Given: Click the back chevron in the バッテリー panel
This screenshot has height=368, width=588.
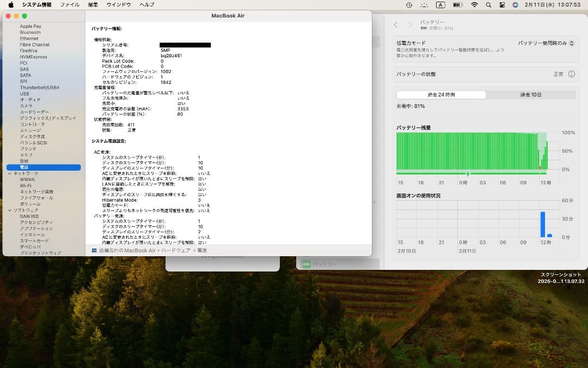Looking at the screenshot, I should (395, 25).
